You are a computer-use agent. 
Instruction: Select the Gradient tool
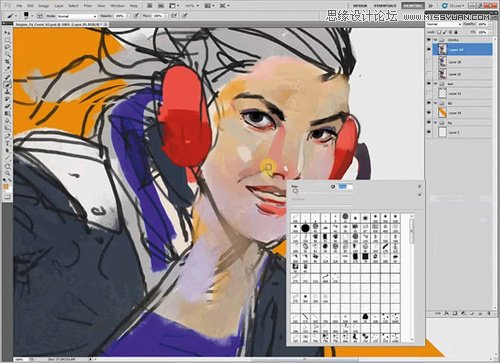pos(7,113)
